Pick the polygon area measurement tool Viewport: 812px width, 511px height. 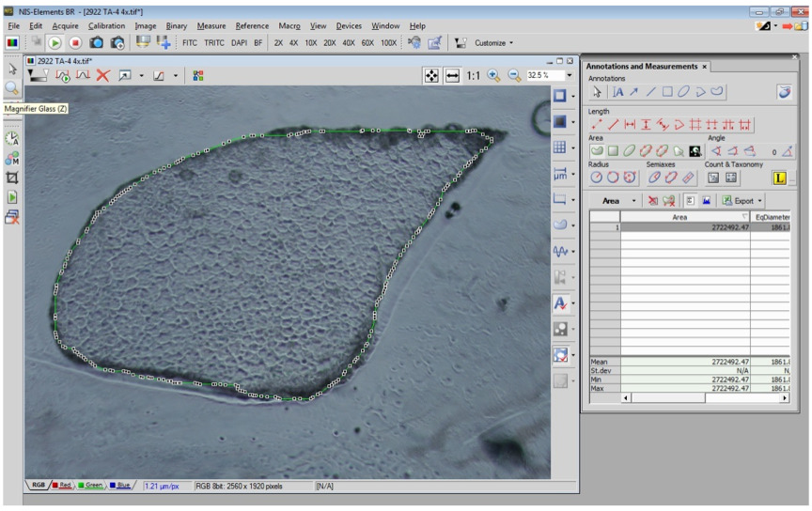pos(596,151)
